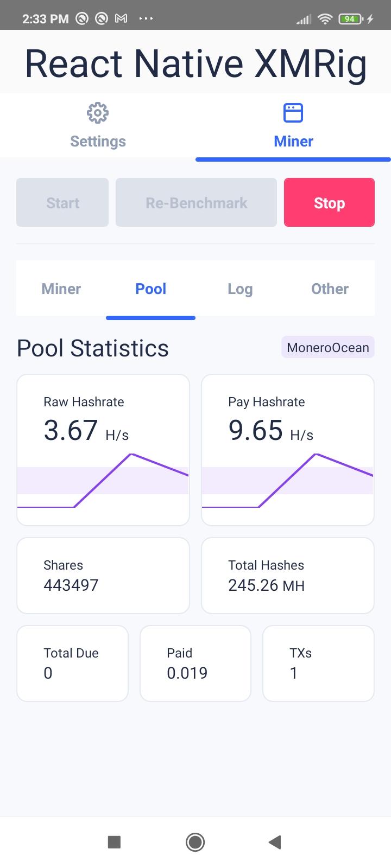Click the React Native XMRig title
The image size is (391, 868).
[195, 63]
